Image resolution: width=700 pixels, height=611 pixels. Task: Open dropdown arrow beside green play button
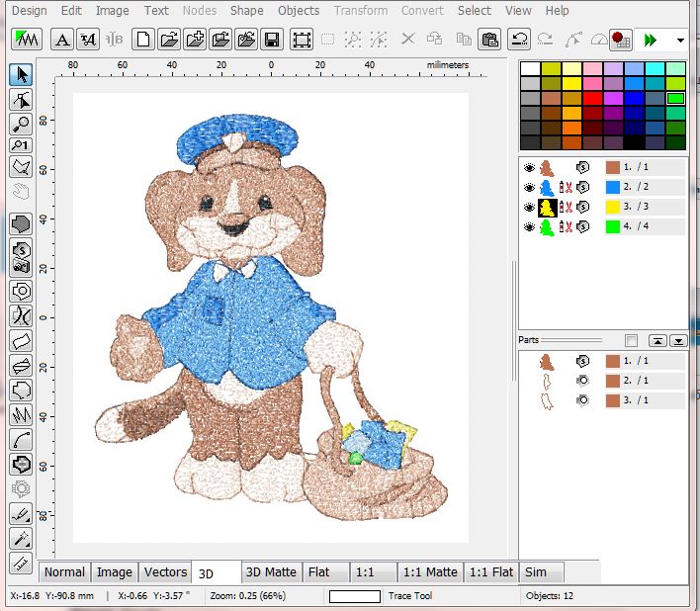680,40
